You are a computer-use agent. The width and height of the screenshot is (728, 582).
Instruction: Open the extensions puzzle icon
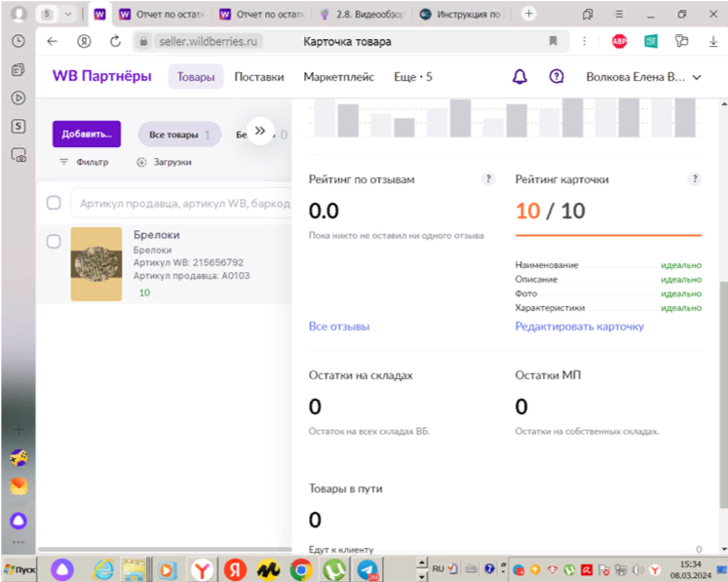(x=681, y=41)
